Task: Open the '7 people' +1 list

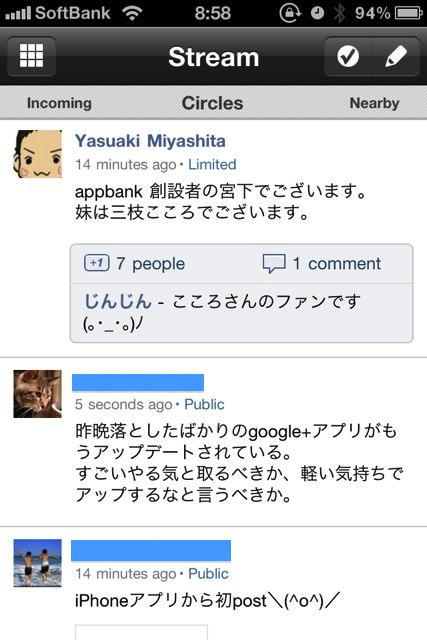Action: tap(151, 264)
